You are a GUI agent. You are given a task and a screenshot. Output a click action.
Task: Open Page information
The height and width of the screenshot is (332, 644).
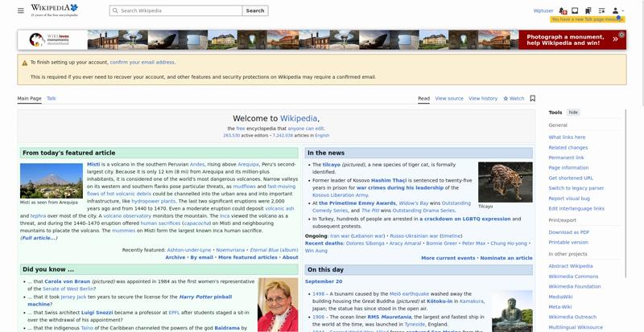(568, 168)
